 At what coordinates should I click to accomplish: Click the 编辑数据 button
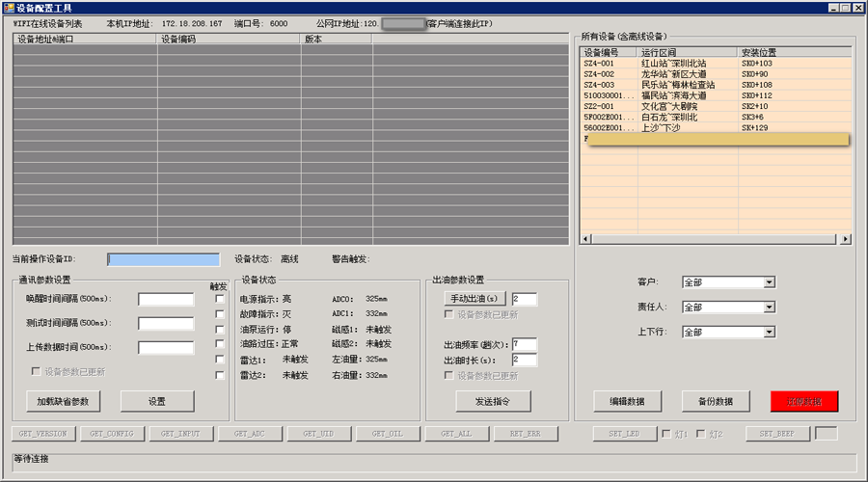pyautogui.click(x=627, y=401)
